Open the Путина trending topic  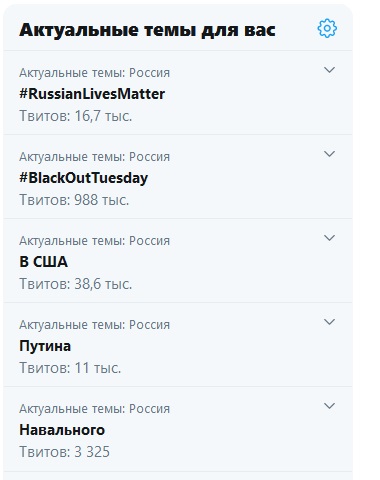coord(45,346)
